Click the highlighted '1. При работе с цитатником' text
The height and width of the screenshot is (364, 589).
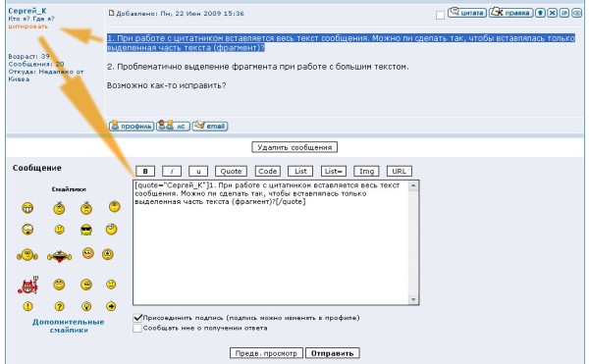[x=341, y=43]
